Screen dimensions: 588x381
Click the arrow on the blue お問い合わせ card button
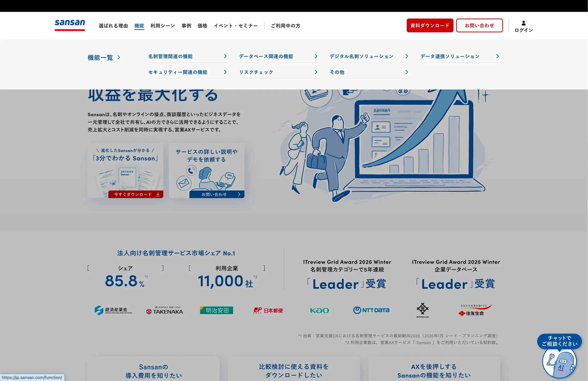239,195
